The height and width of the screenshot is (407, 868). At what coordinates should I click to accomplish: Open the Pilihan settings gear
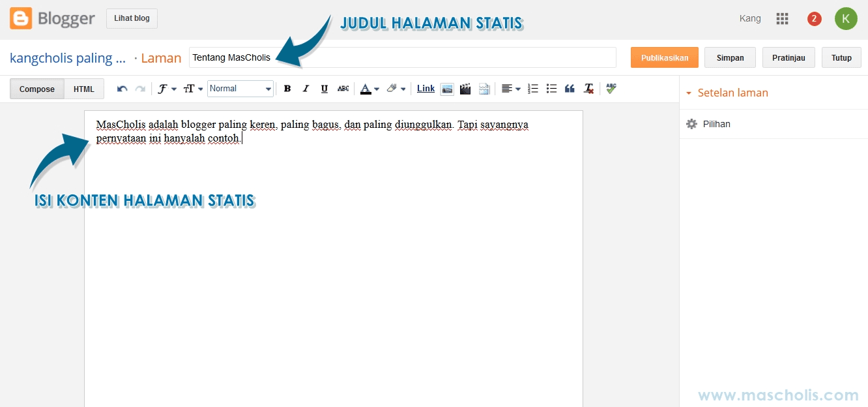[691, 123]
